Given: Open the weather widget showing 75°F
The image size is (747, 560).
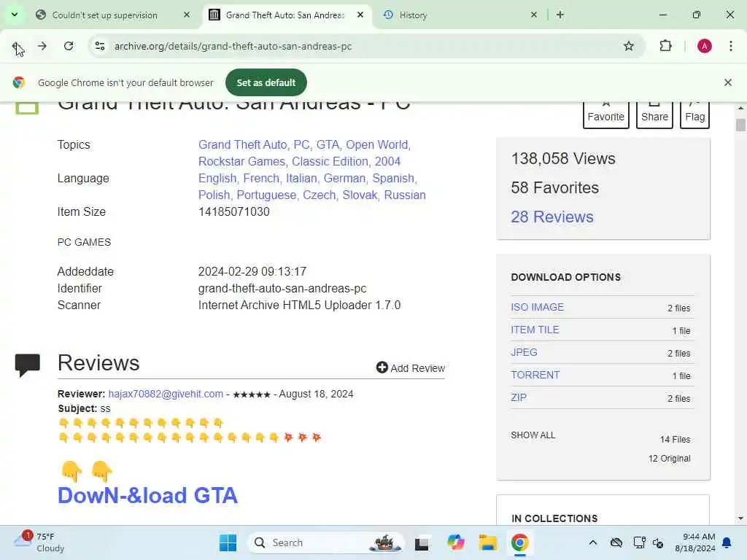Looking at the screenshot, I should tap(39, 542).
